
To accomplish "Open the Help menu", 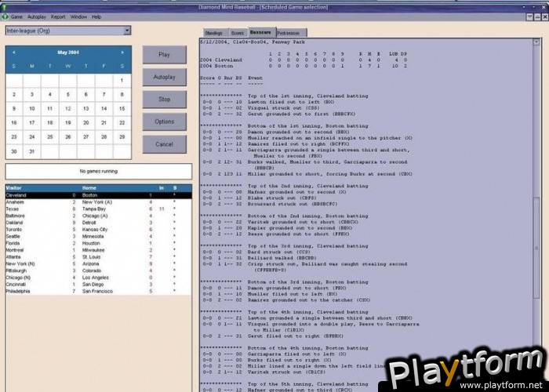I will click(96, 16).
